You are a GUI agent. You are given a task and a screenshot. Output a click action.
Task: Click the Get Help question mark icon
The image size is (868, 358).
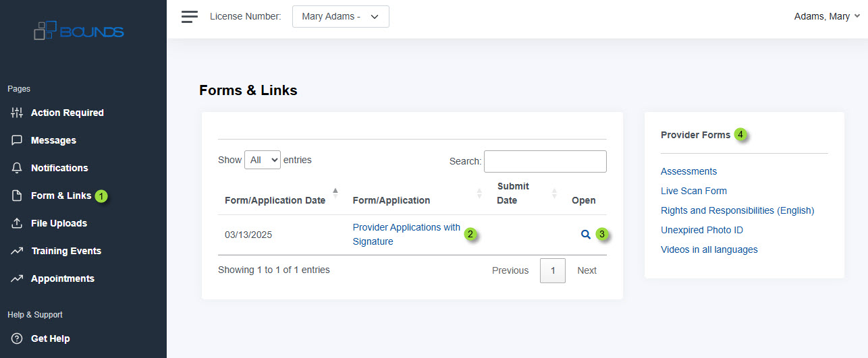pyautogui.click(x=17, y=338)
